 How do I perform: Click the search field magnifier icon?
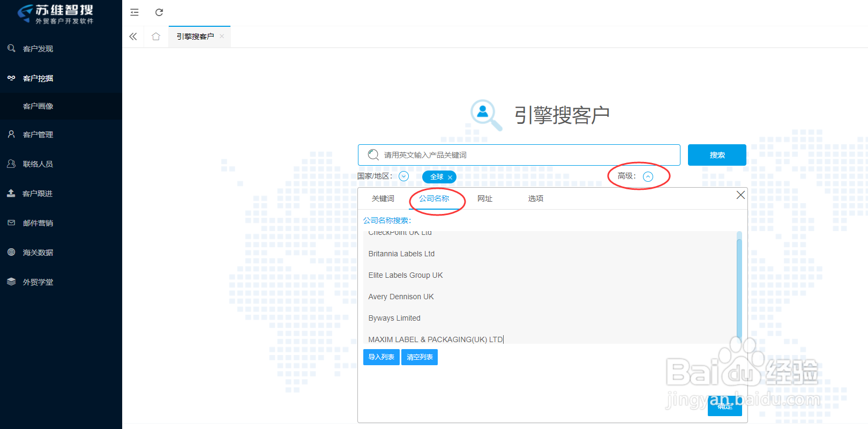pos(373,155)
